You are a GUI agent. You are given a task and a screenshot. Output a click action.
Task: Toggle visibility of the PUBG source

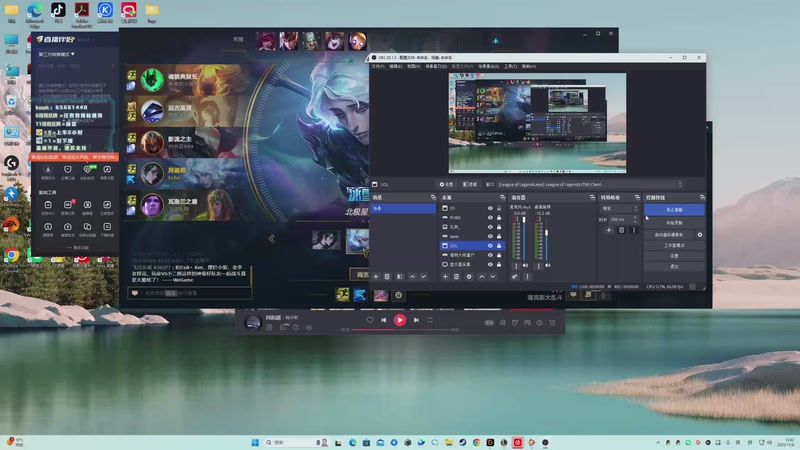(490, 217)
